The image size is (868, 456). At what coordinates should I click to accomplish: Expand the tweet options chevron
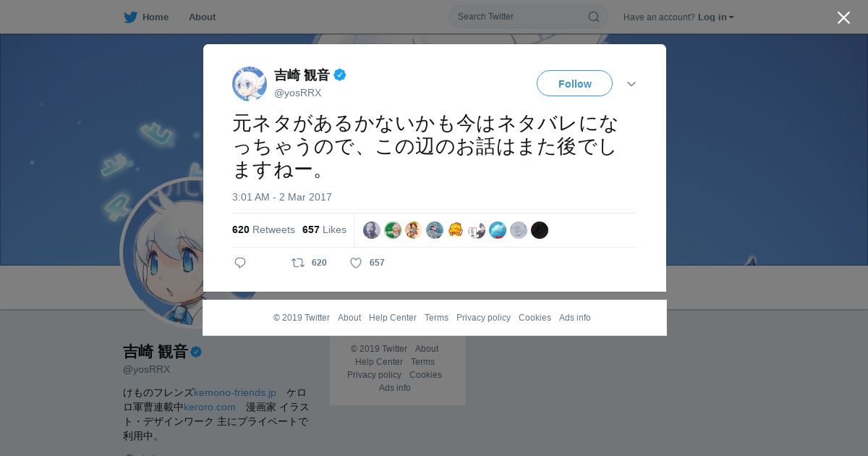631,84
